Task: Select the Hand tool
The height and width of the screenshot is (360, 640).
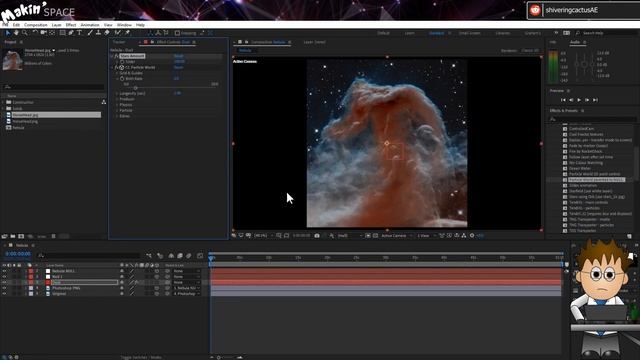Action: point(16,33)
